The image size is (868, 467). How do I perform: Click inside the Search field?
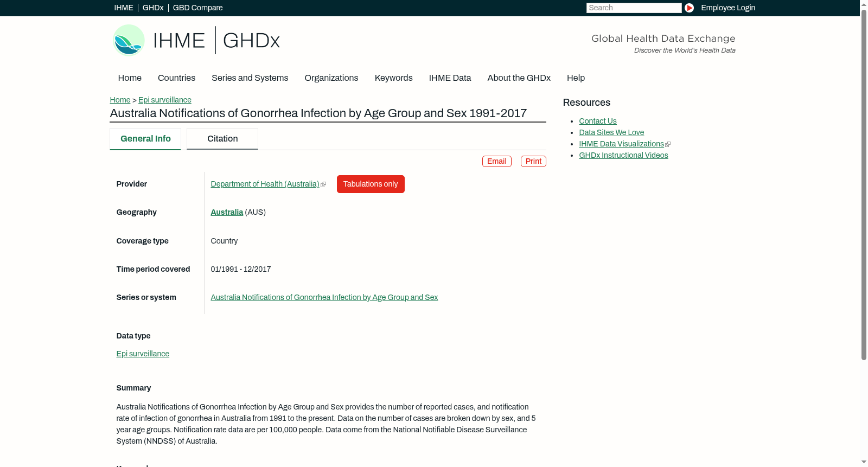coord(634,8)
